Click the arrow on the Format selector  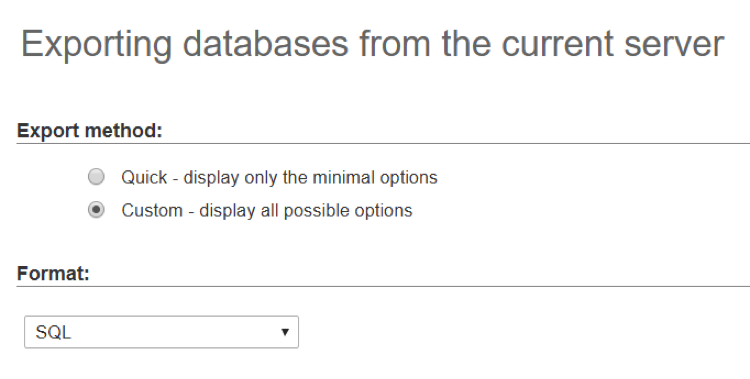285,332
